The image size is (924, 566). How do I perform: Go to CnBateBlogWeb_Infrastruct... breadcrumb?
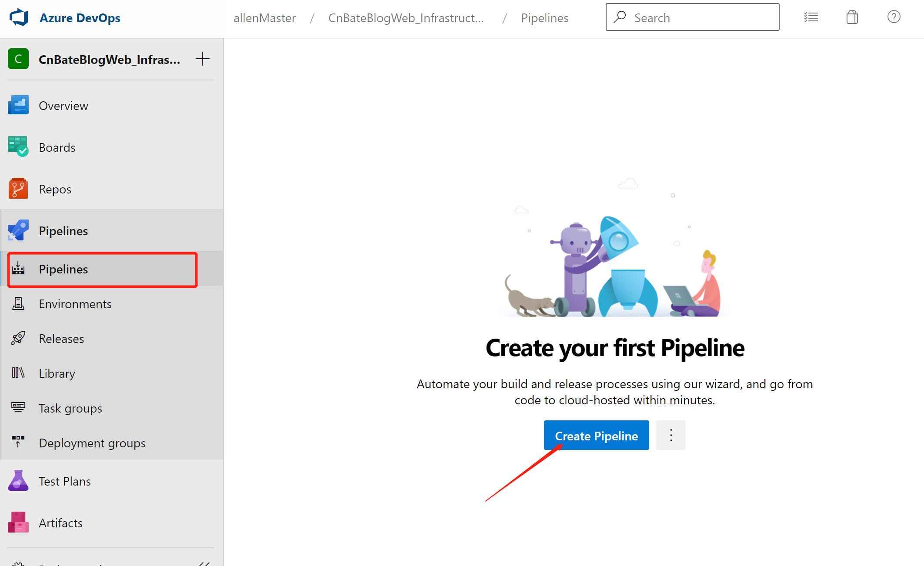pos(406,18)
